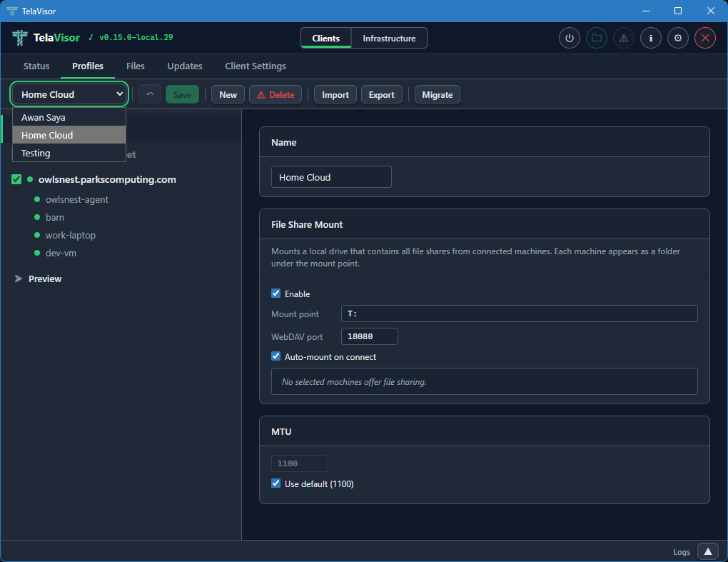Select the work-laptop machine

(70, 235)
